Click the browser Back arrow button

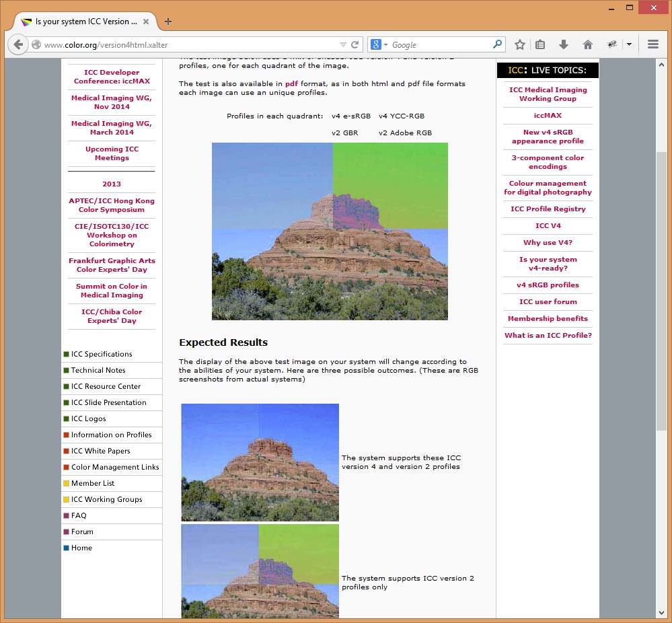pos(18,45)
